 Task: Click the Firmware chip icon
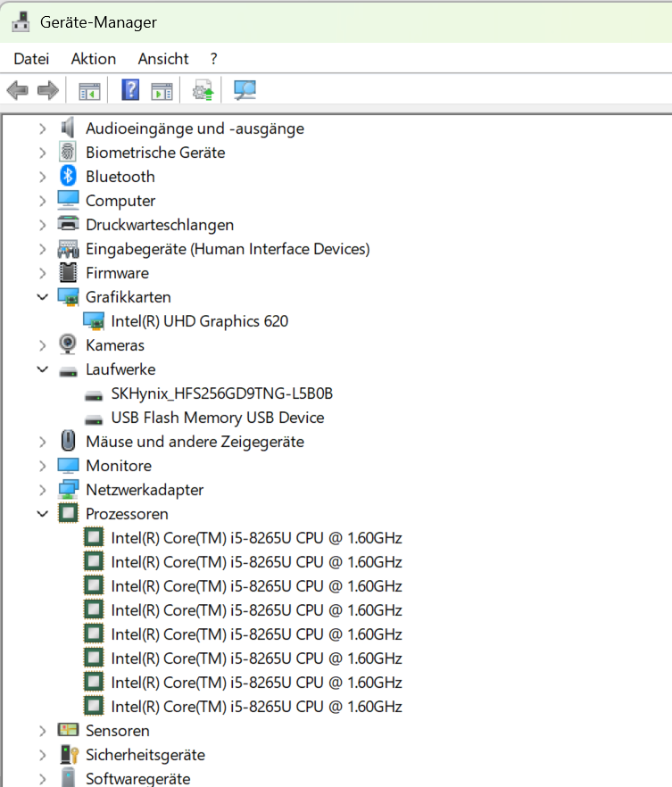pos(68,272)
